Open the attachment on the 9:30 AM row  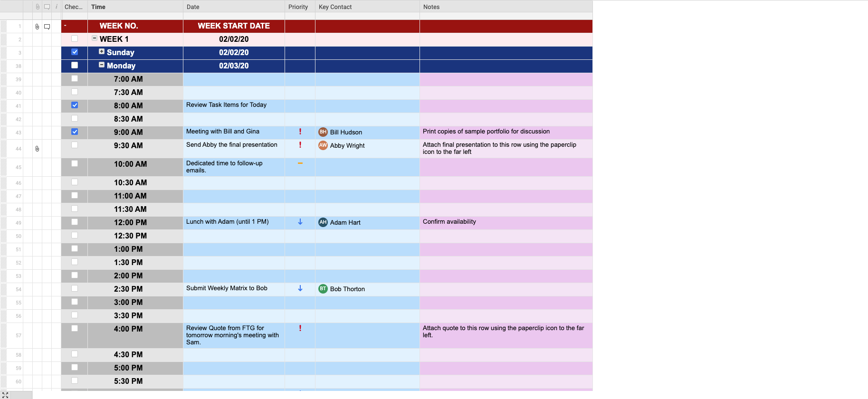(37, 149)
